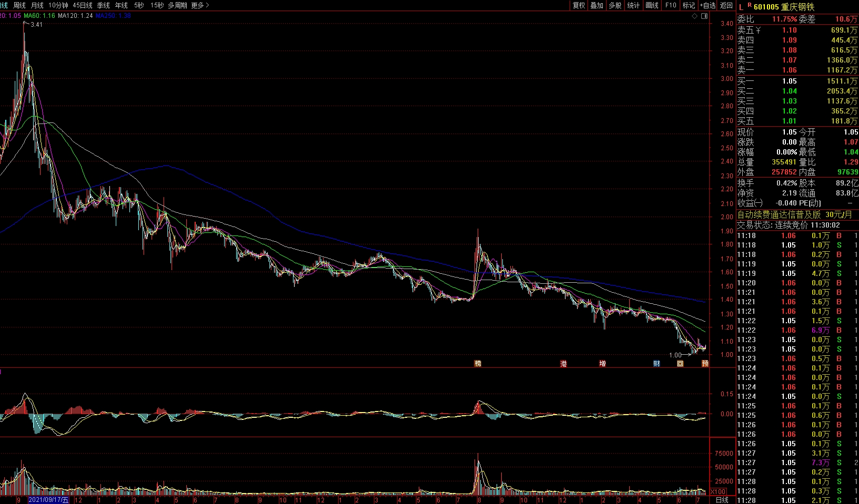This screenshot has width=859, height=504.
Task: Expand 卖五 order book depth arrow
Action: click(x=759, y=30)
